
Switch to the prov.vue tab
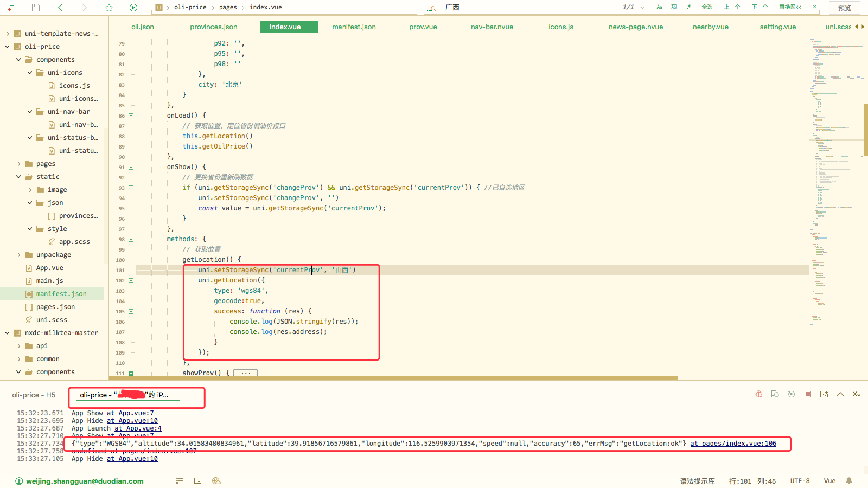pyautogui.click(x=423, y=27)
